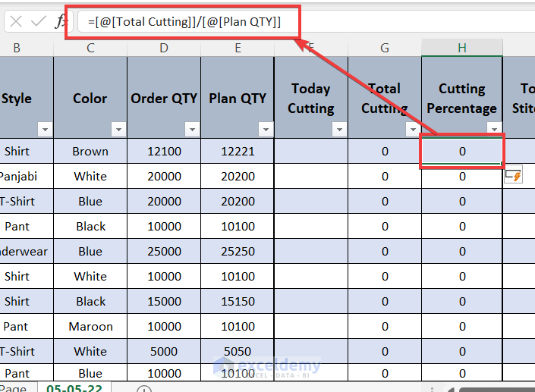This screenshot has width=535, height=392.
Task: Select the Maroon color cell
Action: 90,327
